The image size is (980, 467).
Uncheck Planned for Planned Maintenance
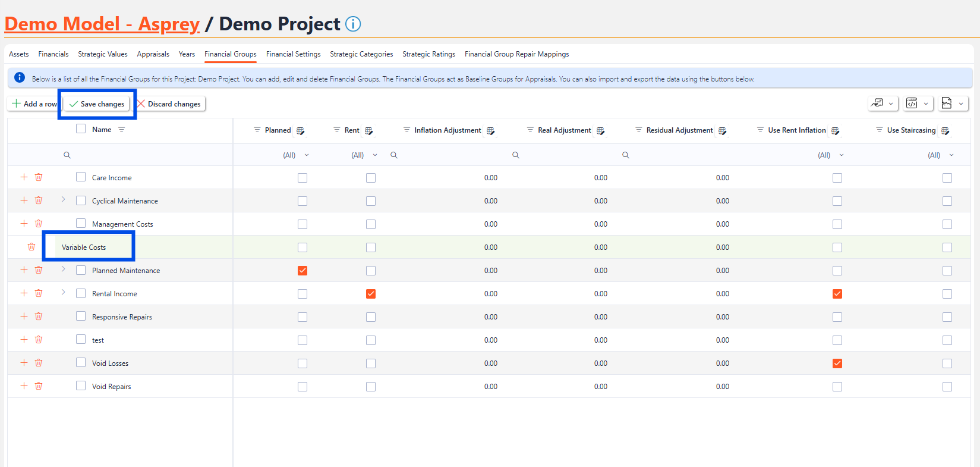coord(302,271)
